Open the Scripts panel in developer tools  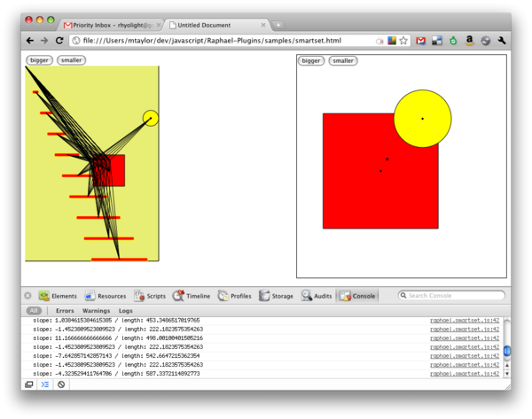(150, 296)
